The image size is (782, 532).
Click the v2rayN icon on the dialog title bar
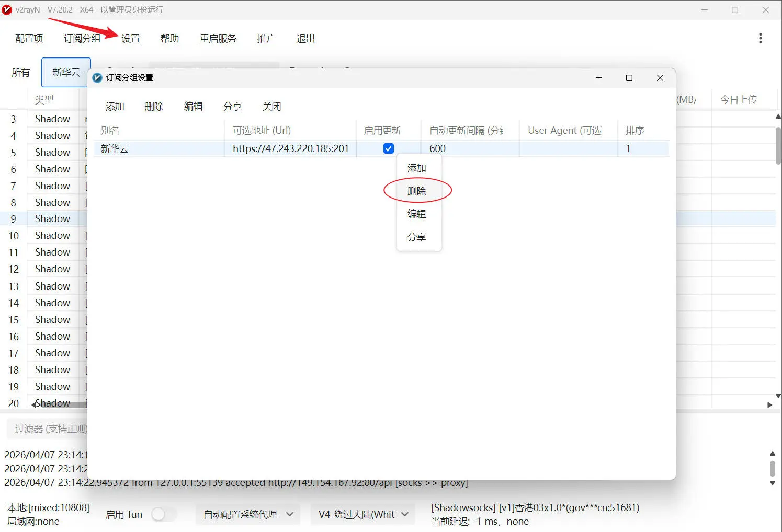(97, 77)
